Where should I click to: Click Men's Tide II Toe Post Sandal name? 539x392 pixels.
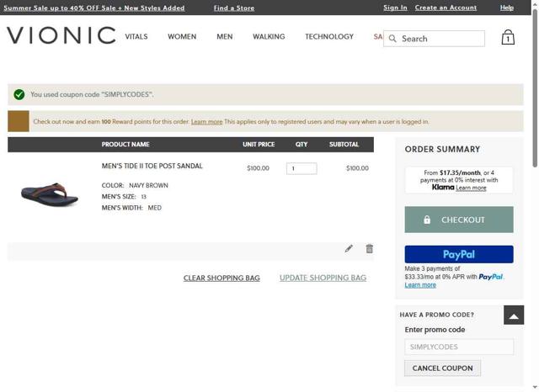coord(152,166)
